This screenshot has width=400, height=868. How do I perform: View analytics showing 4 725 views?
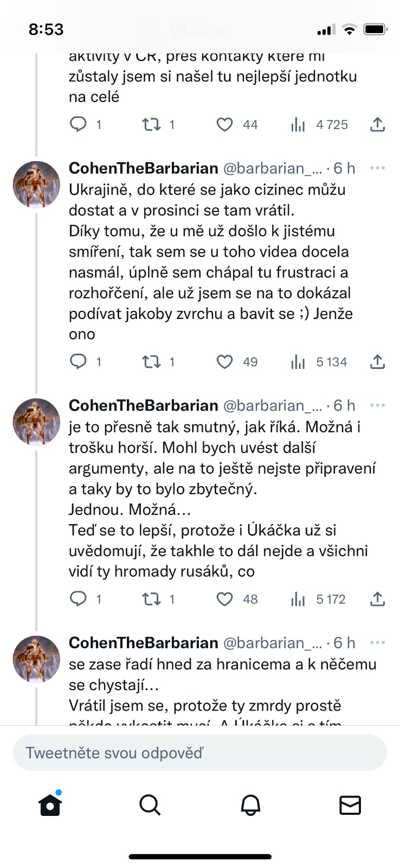point(298,125)
